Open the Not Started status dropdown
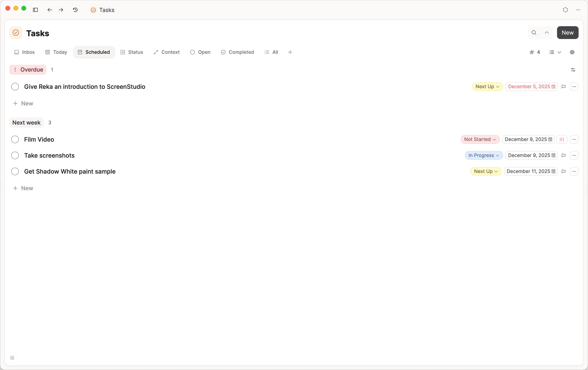Screen dimensions: 588x370 (480, 139)
